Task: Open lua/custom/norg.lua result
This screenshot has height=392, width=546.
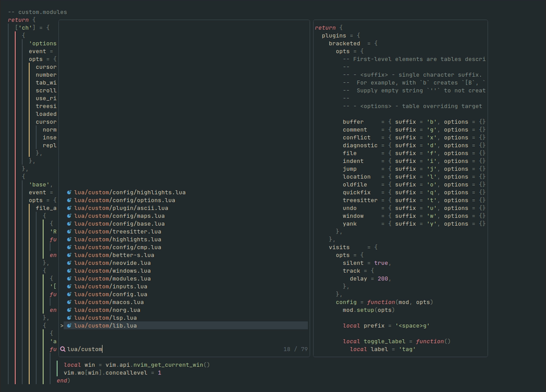Action: pos(107,310)
